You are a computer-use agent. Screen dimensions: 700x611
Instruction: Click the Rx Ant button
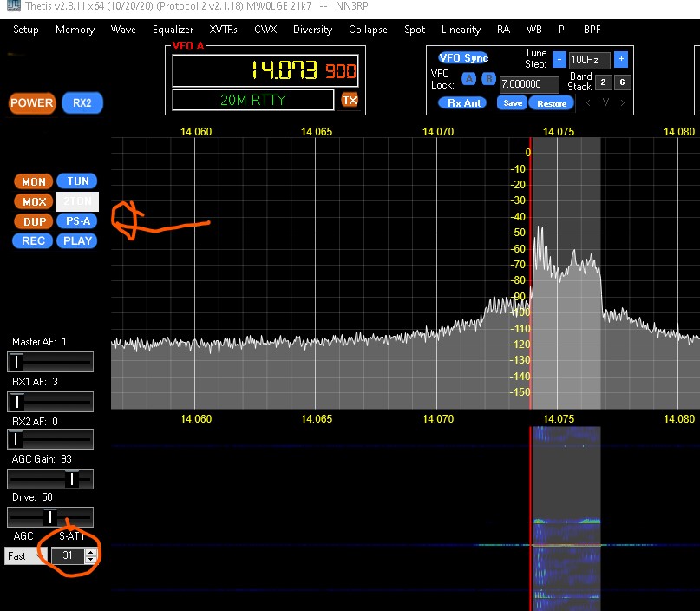tap(463, 103)
